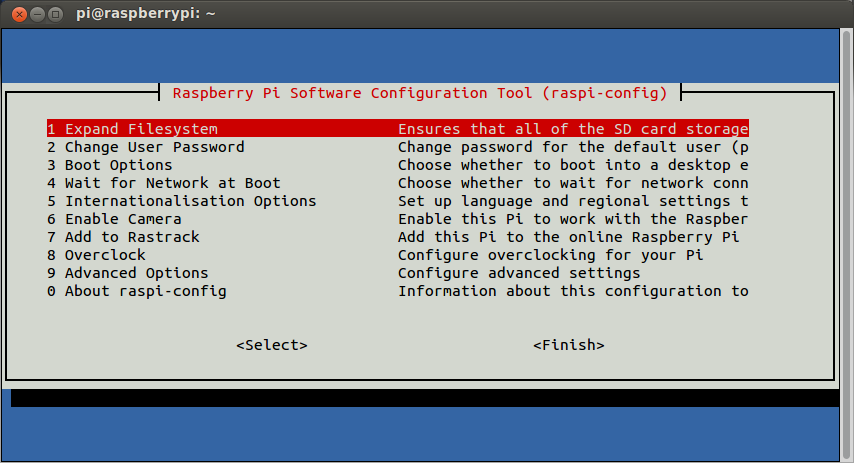Close the terminal window with red button

coord(19,14)
